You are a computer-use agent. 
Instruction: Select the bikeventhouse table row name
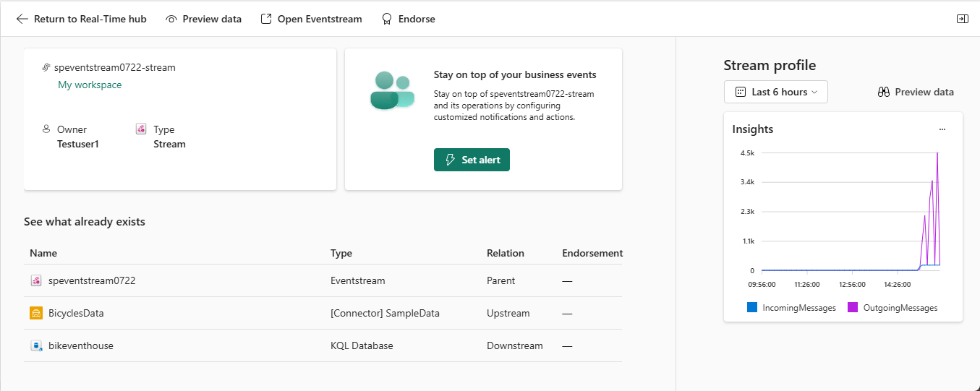[81, 345]
